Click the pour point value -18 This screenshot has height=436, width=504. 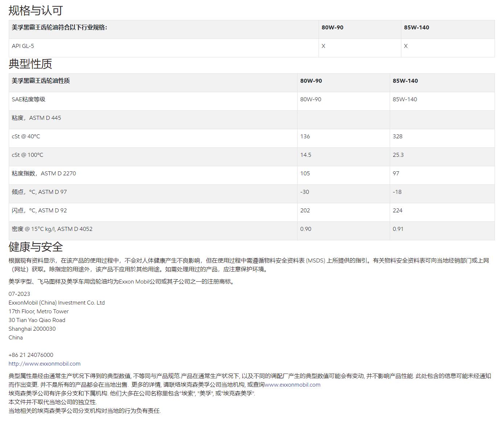tap(397, 192)
